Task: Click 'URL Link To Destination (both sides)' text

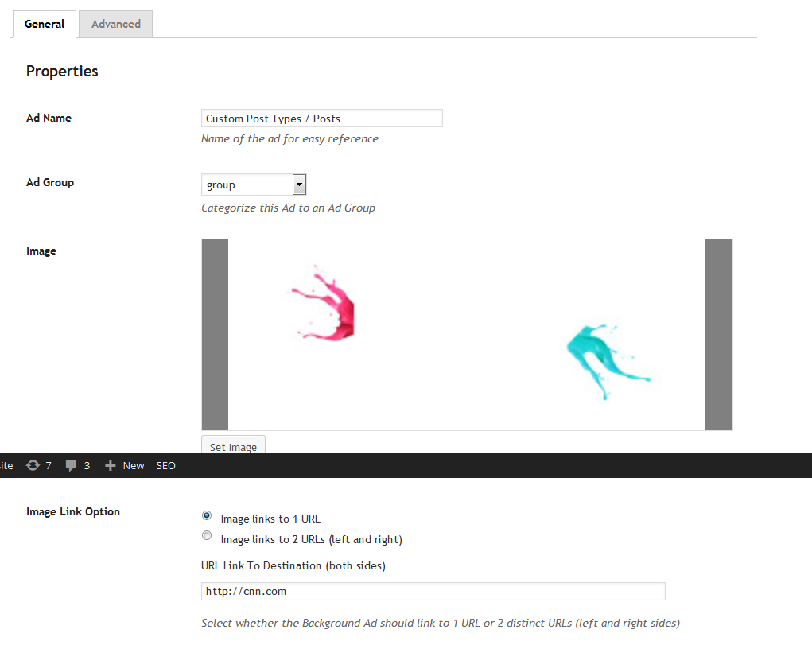Action: pyautogui.click(x=293, y=565)
